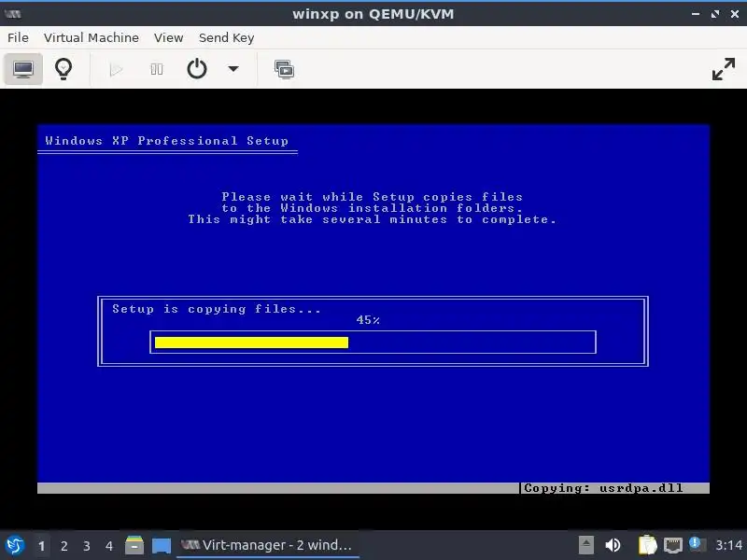Open the file manager from taskbar
Screen dimensions: 747x560
pos(134,545)
